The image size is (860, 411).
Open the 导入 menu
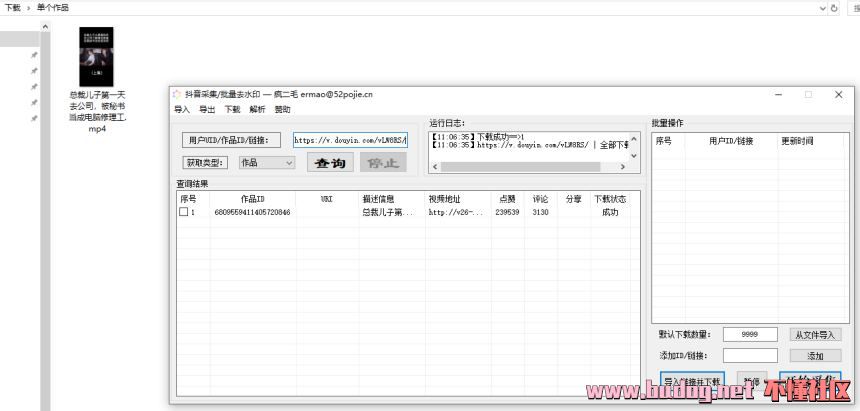181,109
